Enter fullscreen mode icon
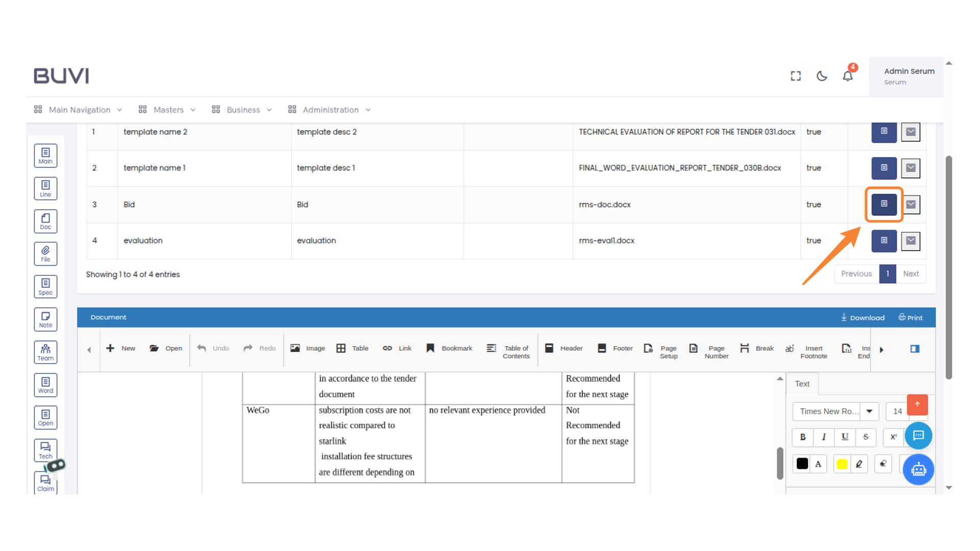Image resolution: width=980 pixels, height=551 pixels. (795, 76)
